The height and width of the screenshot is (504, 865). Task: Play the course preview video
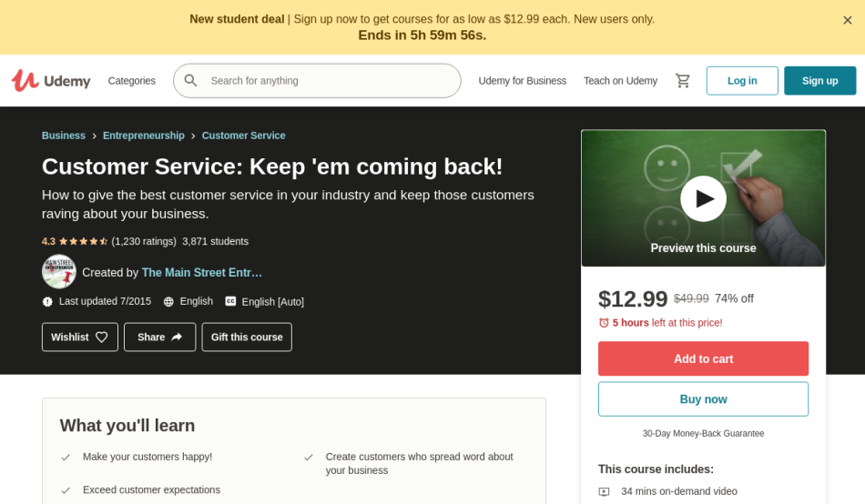pos(703,198)
